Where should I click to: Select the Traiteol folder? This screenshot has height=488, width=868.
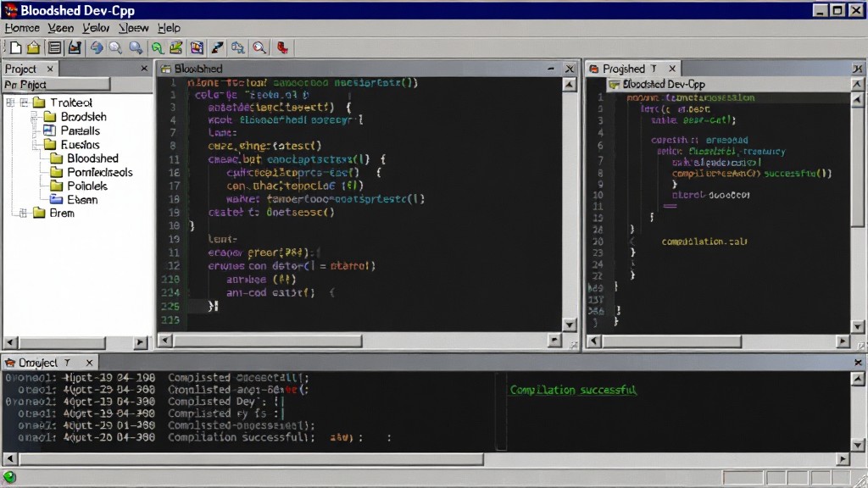pos(71,103)
